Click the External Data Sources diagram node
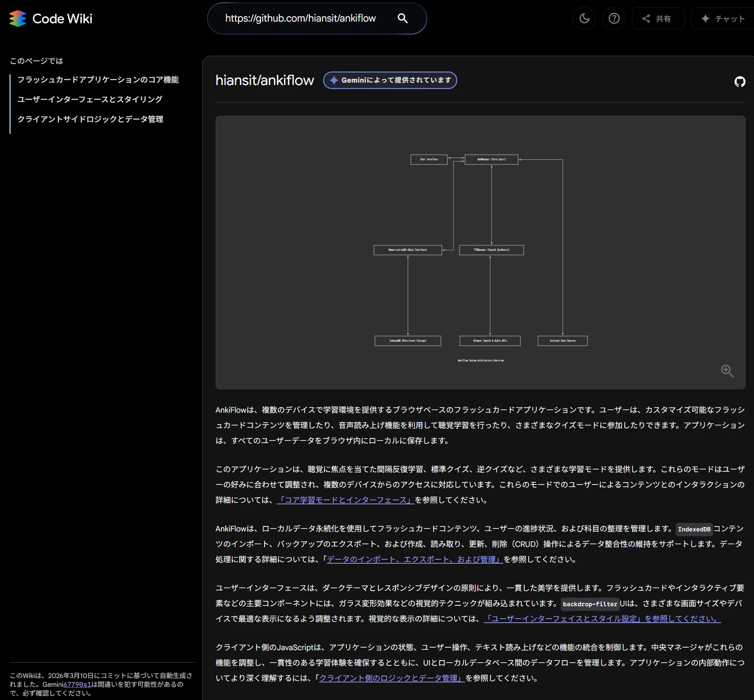Screen dimensions: 754x700 click(562, 341)
